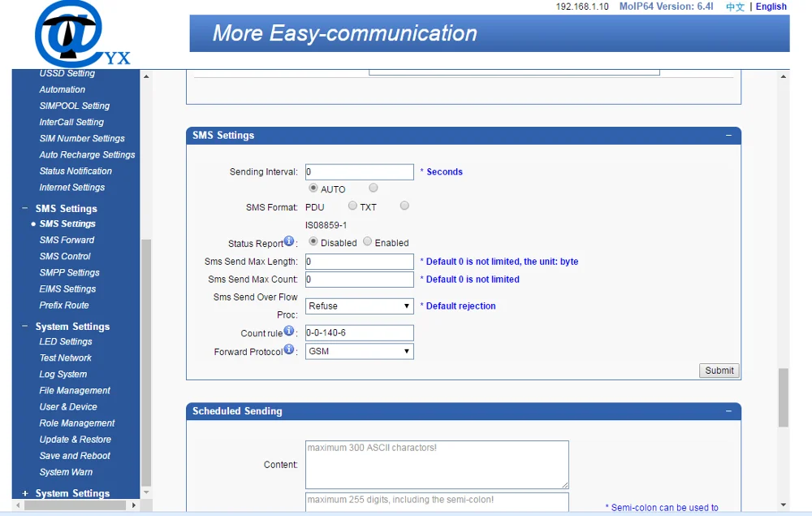Switch language to English
The image size is (812, 516).
[771, 7]
